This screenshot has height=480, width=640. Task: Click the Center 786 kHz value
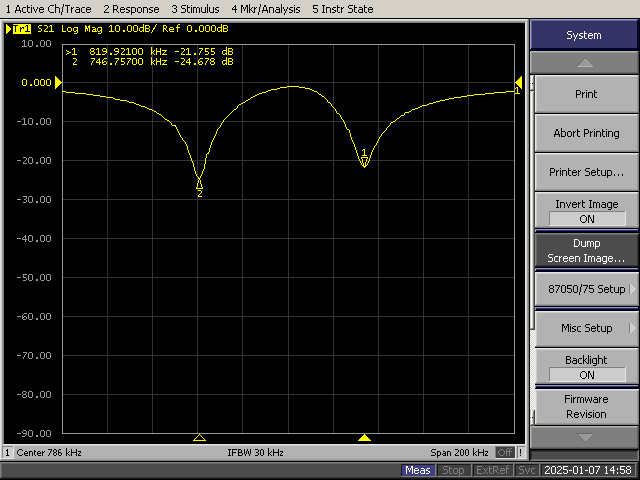(49, 452)
